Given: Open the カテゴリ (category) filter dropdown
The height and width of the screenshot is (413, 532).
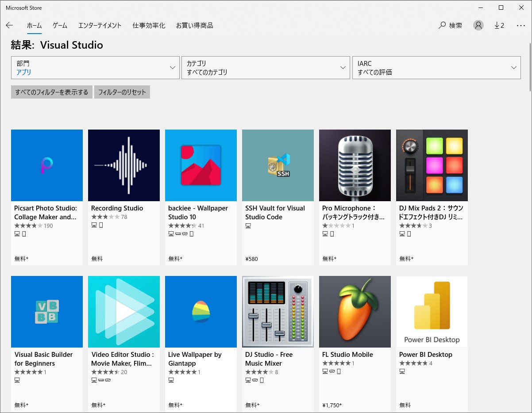Looking at the screenshot, I should 266,67.
